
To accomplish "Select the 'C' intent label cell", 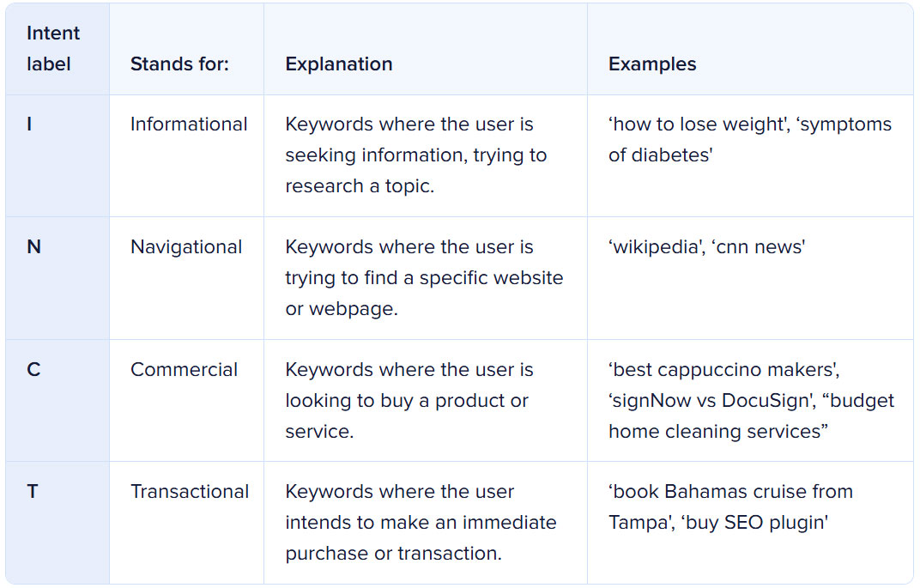I will (57, 400).
